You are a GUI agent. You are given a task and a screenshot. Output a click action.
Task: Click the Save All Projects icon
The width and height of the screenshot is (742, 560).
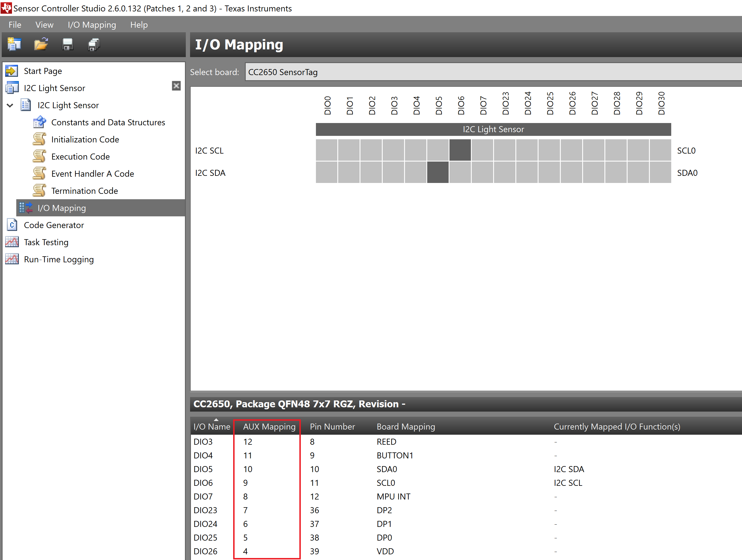tap(94, 45)
